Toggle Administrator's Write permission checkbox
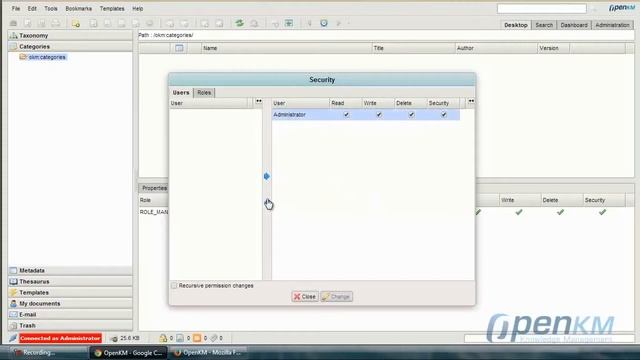Screen dimensions: 640x360 (379, 115)
